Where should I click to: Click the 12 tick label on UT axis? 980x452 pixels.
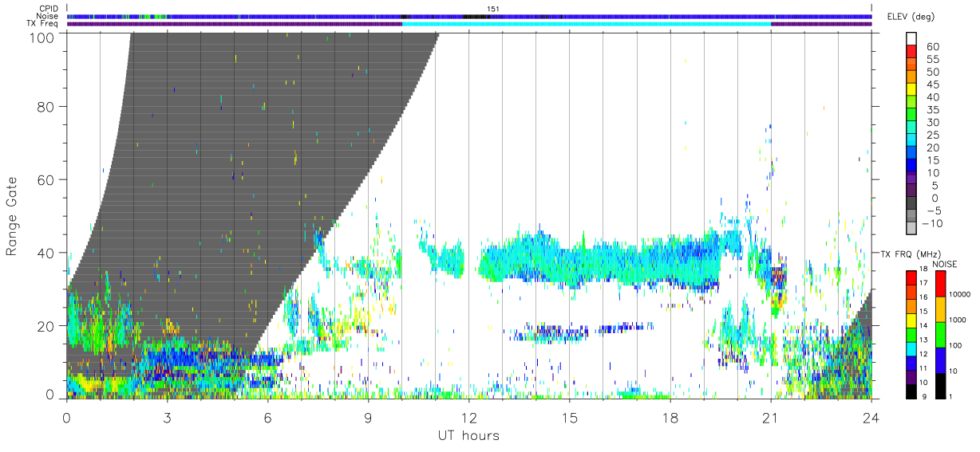click(469, 417)
